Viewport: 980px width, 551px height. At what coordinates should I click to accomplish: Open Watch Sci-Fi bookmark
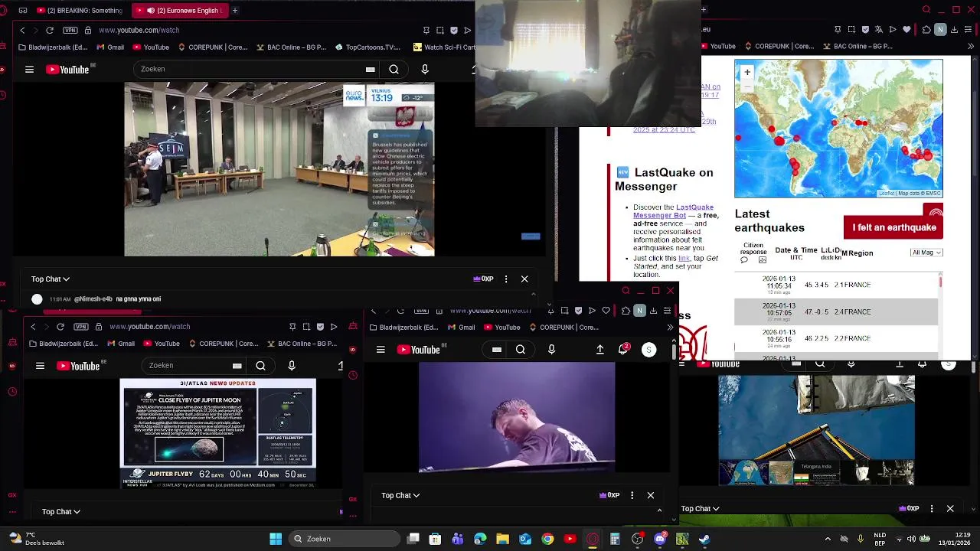pyautogui.click(x=444, y=47)
